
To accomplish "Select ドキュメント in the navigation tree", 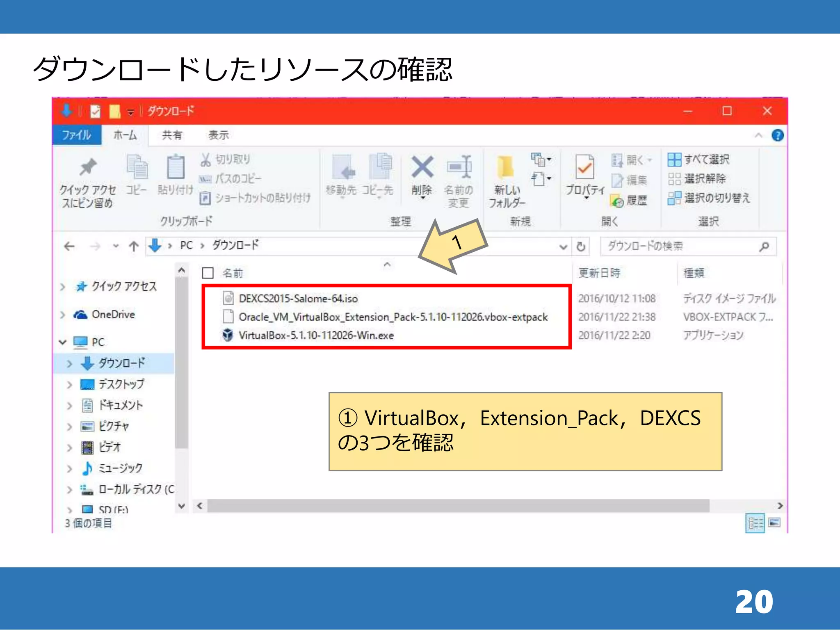I will click(x=121, y=406).
